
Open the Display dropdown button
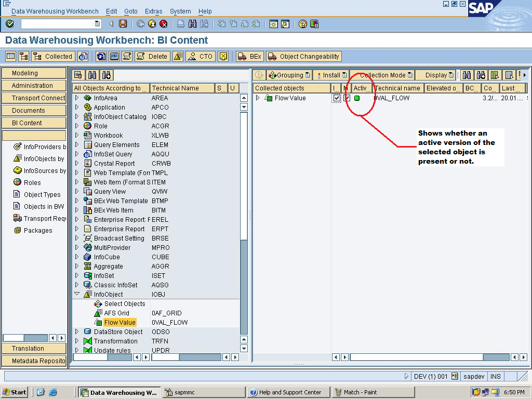(x=436, y=75)
